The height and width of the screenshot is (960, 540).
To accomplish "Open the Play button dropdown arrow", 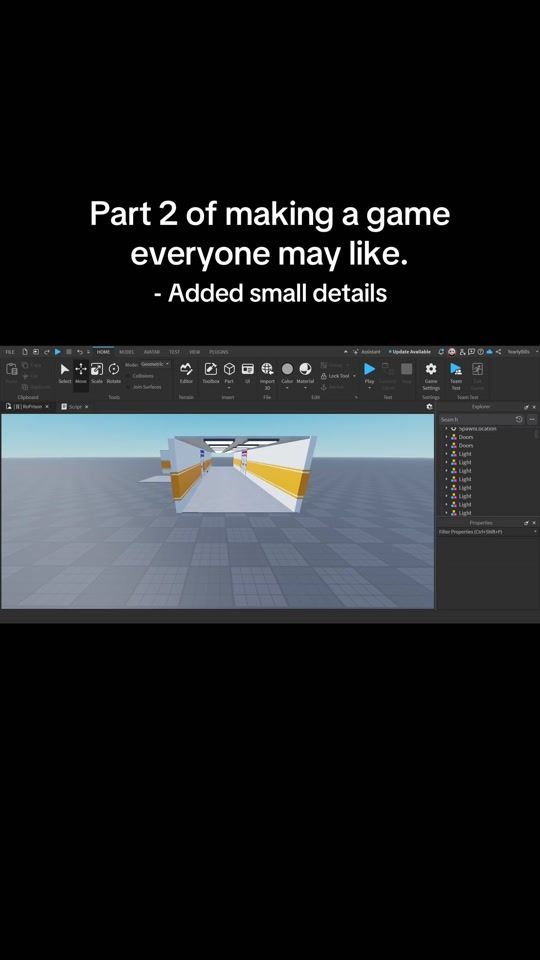I will tap(369, 388).
